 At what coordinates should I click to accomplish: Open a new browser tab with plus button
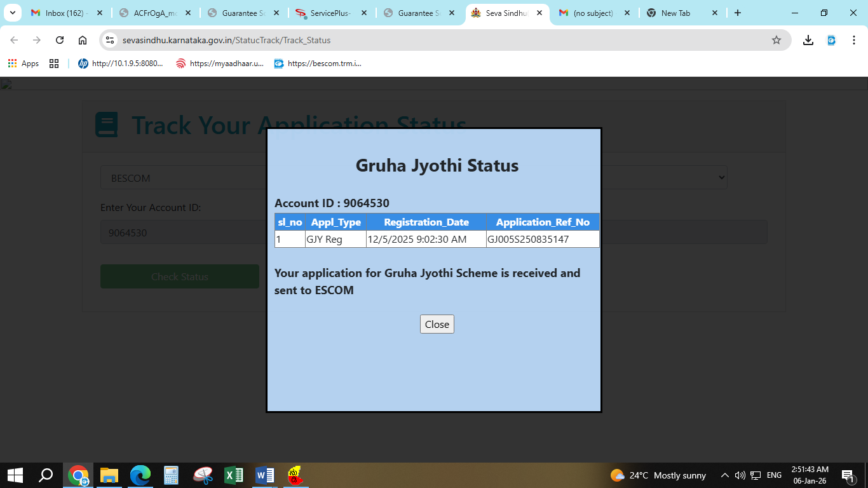738,13
